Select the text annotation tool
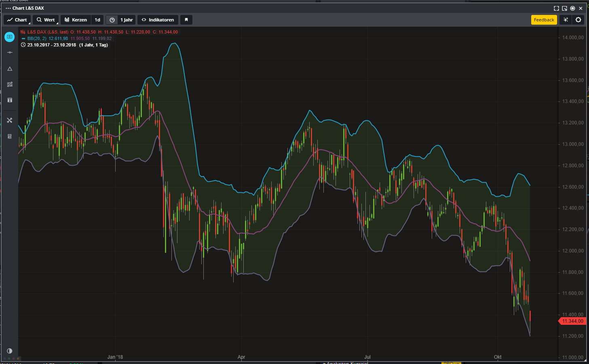The width and height of the screenshot is (589, 364). coord(10,100)
